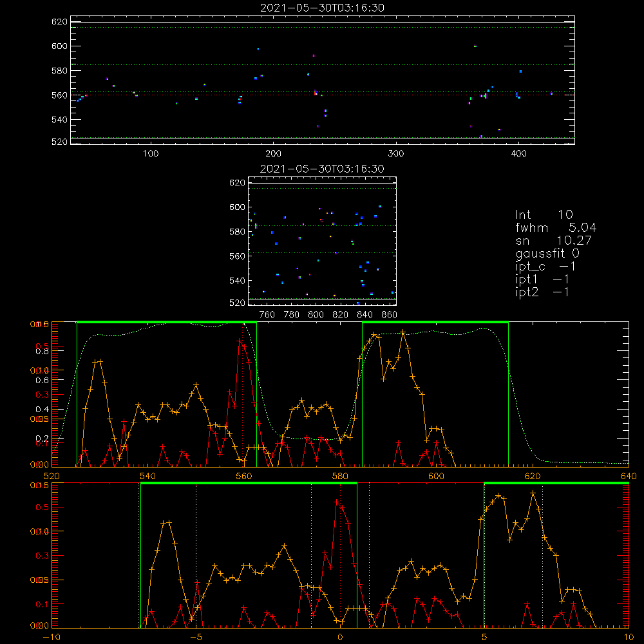This screenshot has height=644, width=644.
Task: Click the 'fwhm 5.04' value
Action: (x=556, y=227)
